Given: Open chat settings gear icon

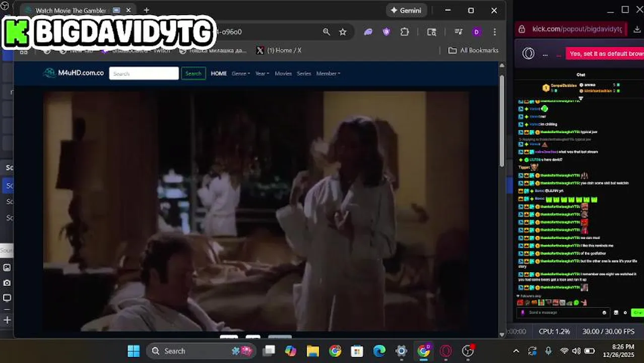Looking at the screenshot, I should pyautogui.click(x=625, y=313).
